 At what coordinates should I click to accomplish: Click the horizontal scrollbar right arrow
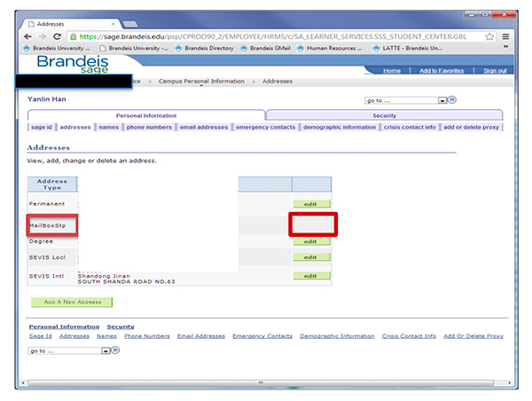509,382
